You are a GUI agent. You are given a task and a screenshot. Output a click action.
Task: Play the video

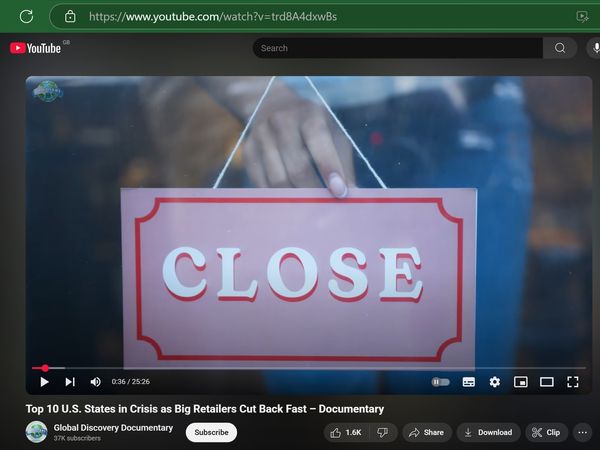[x=44, y=382]
